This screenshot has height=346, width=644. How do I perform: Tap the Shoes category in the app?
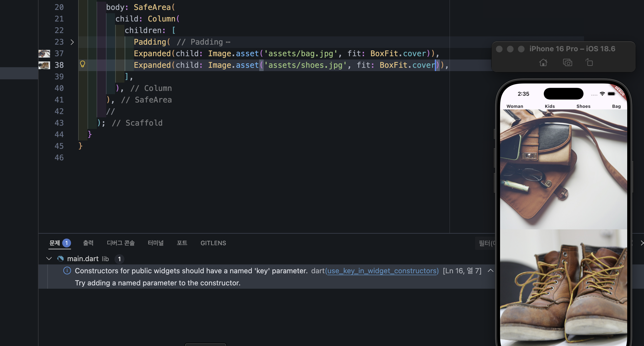[x=583, y=106]
